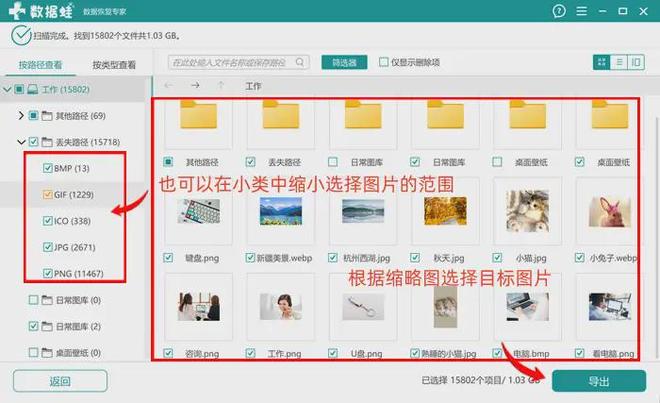Image resolution: width=660 pixels, height=403 pixels.
Task: Uncheck GIF (1229) in the tree
Action: pos(48,195)
